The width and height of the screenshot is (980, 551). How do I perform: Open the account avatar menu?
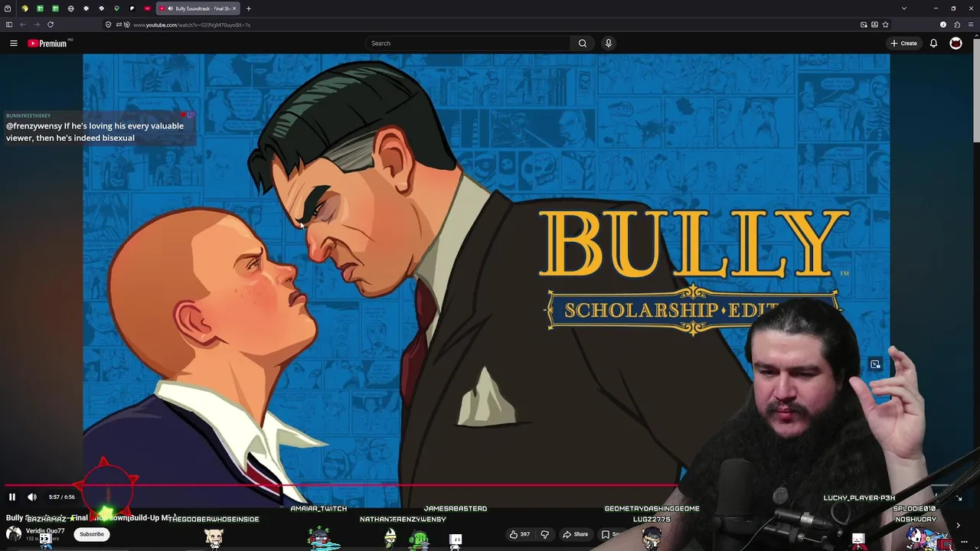pyautogui.click(x=955, y=44)
